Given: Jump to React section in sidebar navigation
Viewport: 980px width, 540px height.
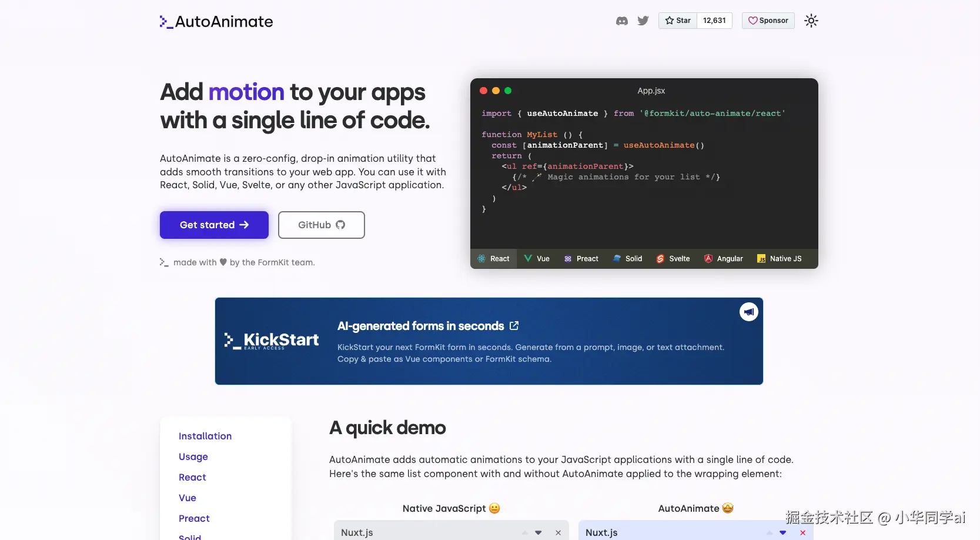Looking at the screenshot, I should coord(192,477).
